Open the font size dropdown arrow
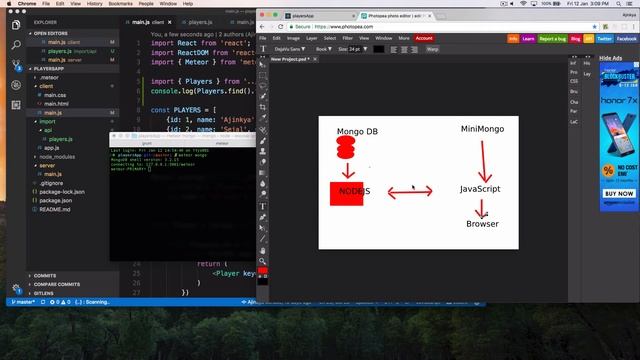Image resolution: width=640 pixels, height=360 pixels. click(365, 49)
